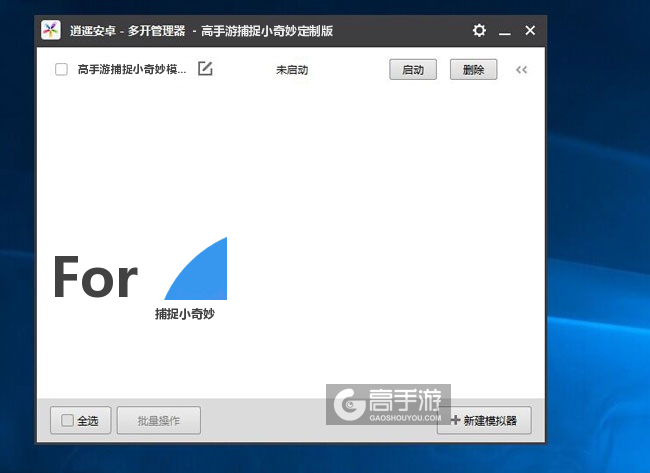Close the multi-instance manager window
This screenshot has width=650, height=473.
tap(530, 30)
